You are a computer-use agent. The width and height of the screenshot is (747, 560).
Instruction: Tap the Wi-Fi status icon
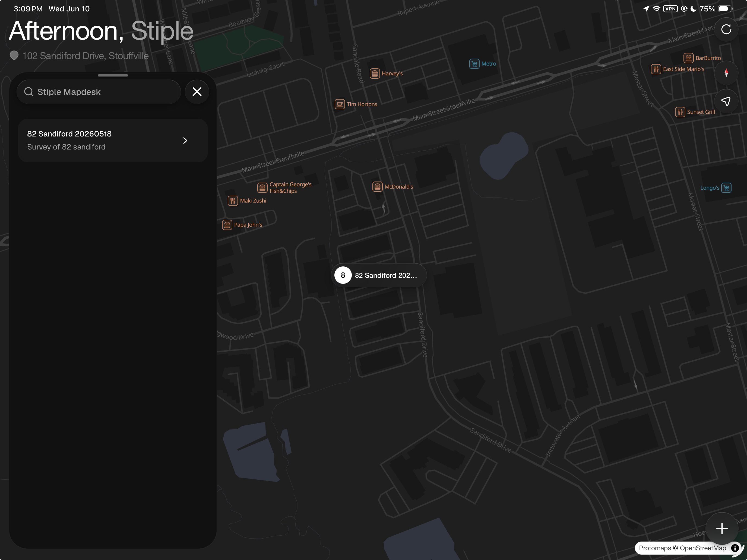(656, 9)
